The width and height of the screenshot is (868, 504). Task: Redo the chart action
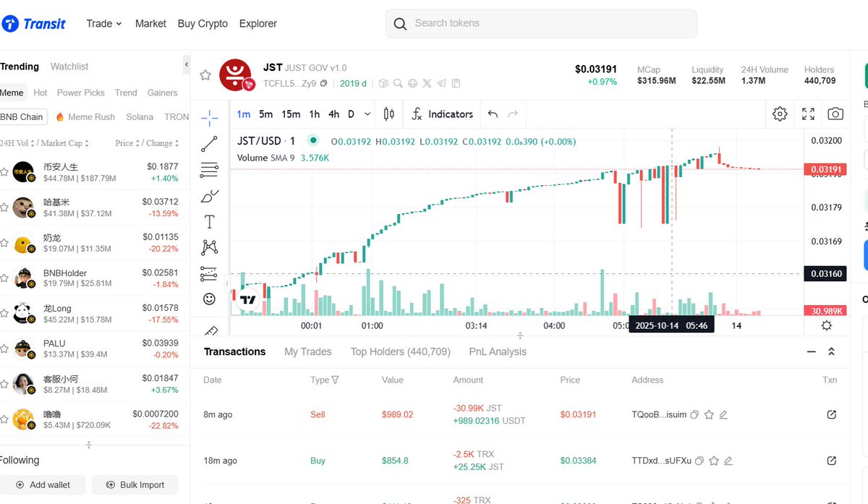[513, 114]
